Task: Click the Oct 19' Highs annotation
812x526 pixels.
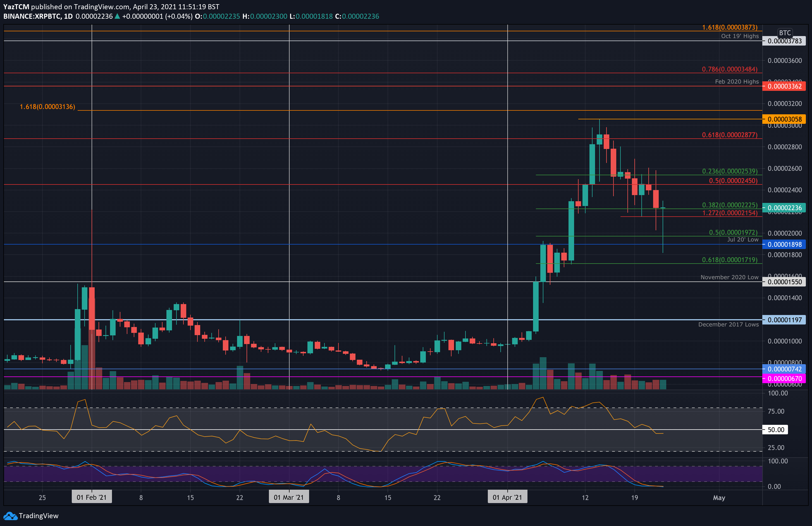Action: pos(740,36)
